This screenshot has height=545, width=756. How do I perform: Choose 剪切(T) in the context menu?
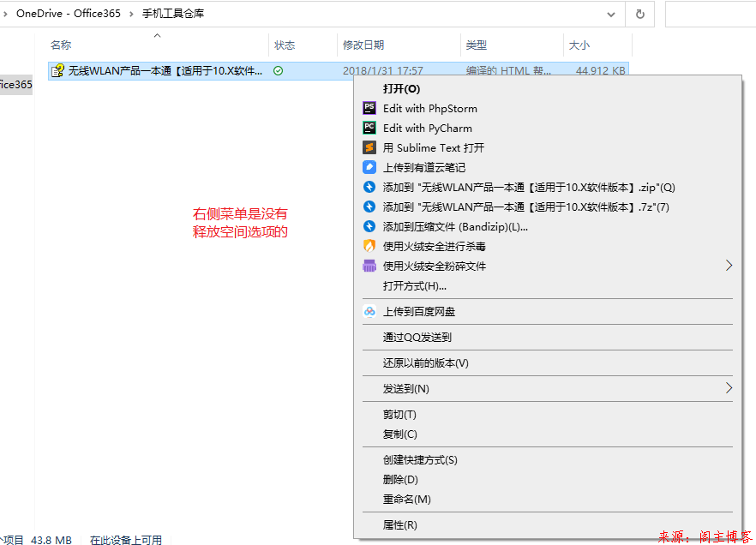[399, 415]
